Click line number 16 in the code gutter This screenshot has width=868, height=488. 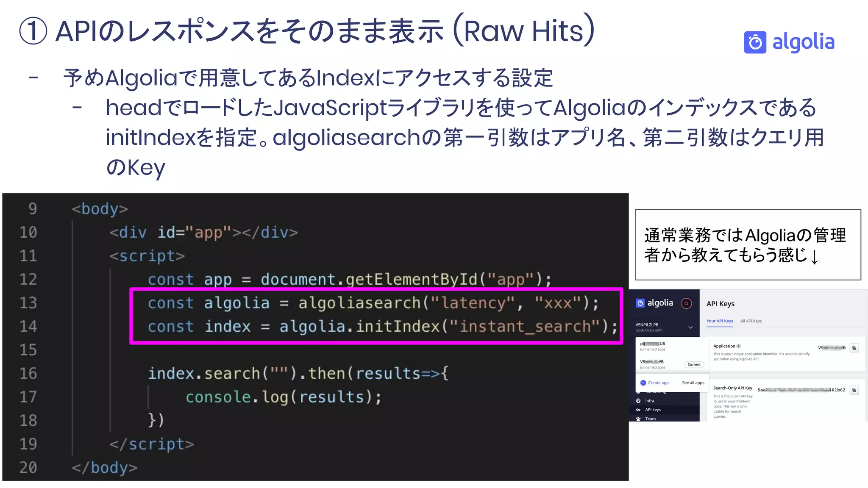tap(28, 374)
